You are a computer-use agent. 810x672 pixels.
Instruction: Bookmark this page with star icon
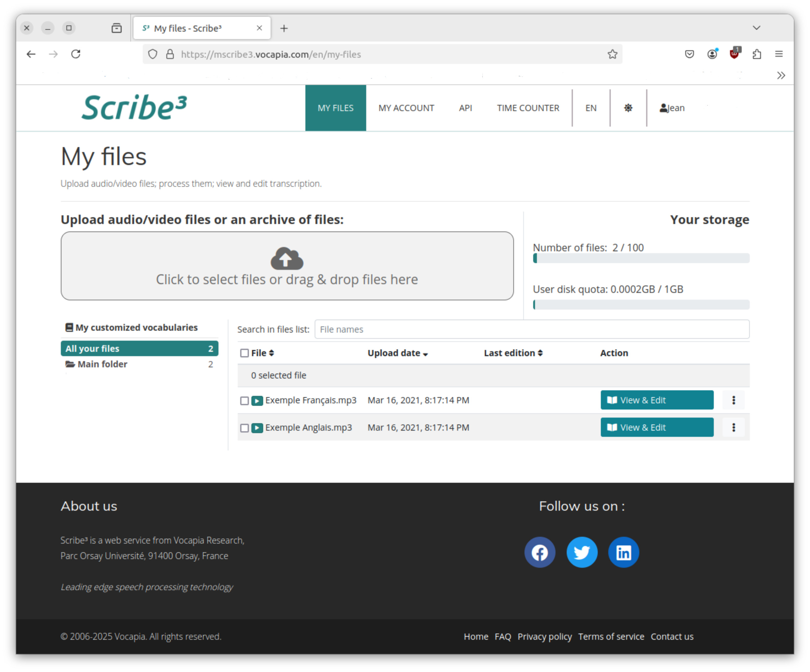click(613, 54)
